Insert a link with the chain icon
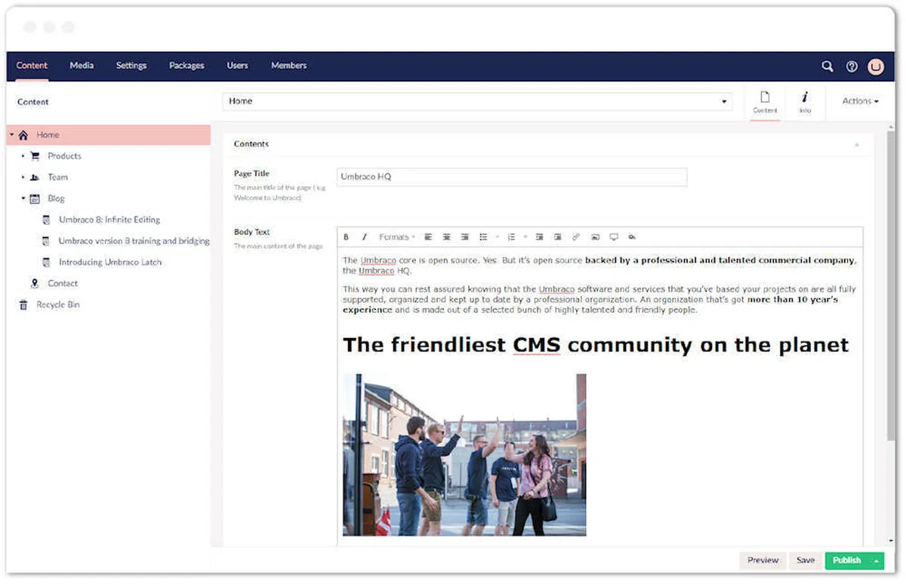Image resolution: width=906 pixels, height=588 pixels. coord(576,237)
